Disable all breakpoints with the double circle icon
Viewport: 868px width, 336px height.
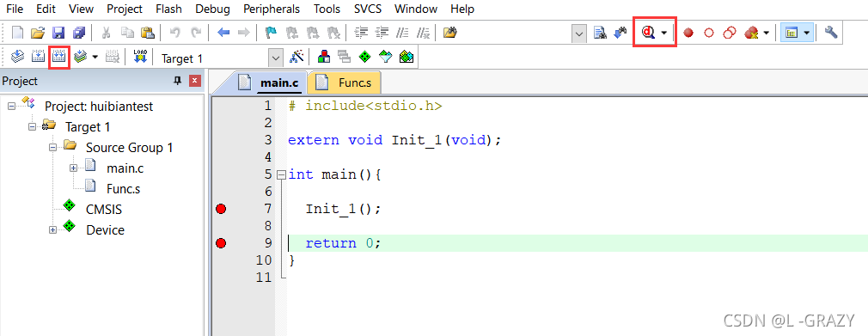click(730, 34)
